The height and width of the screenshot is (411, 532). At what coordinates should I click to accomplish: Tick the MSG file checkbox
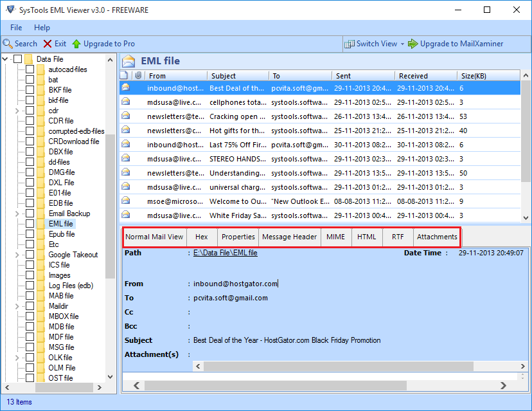pyautogui.click(x=30, y=347)
